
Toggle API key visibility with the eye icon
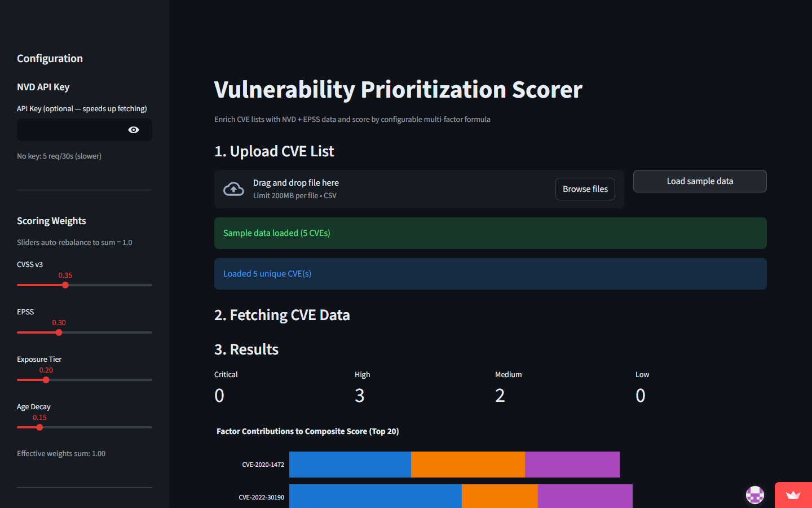click(133, 130)
